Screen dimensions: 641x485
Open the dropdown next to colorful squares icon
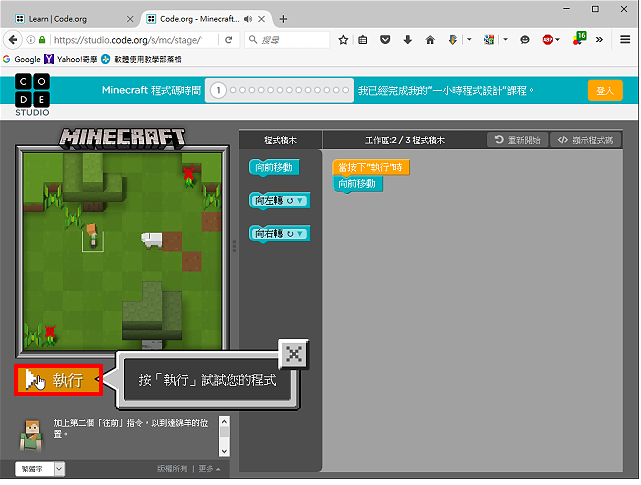tap(505, 40)
